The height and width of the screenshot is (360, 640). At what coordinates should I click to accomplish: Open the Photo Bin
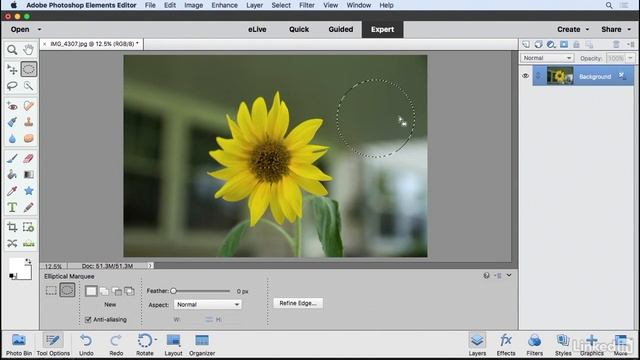[x=19, y=345]
